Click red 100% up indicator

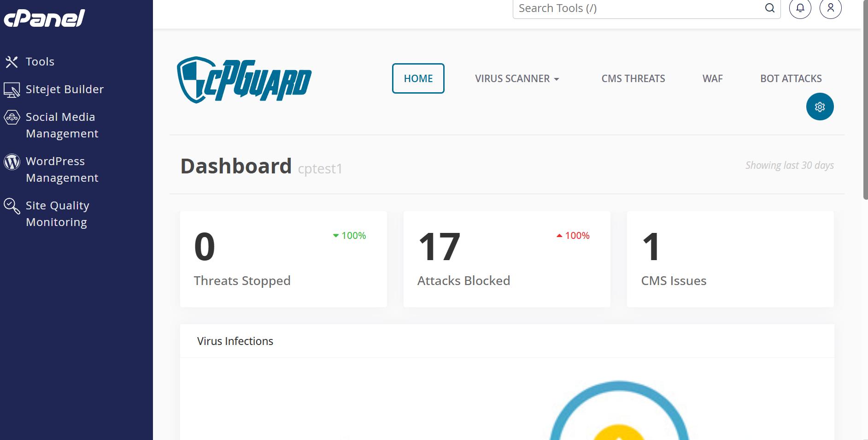coord(573,236)
